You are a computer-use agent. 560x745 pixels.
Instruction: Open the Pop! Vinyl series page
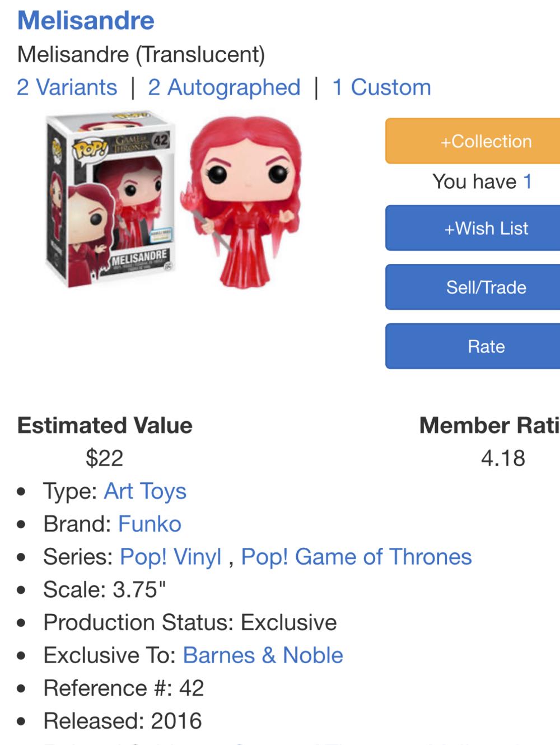point(170,557)
